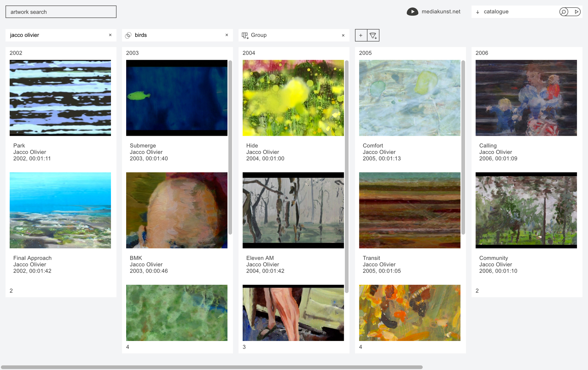Image resolution: width=588 pixels, height=370 pixels.
Task: Open the orange thumbnail below Transit
Action: click(x=410, y=313)
